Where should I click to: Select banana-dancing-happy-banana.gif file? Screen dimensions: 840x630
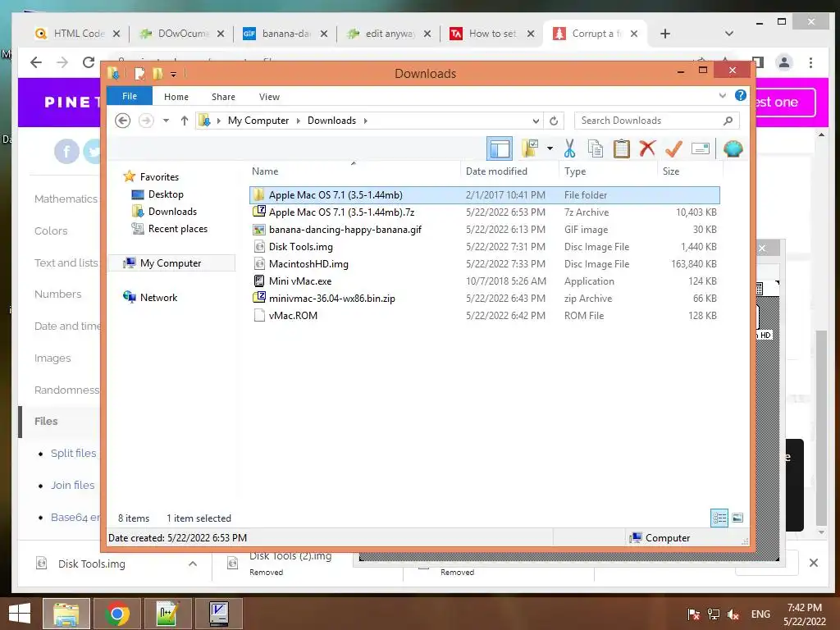coord(484,230)
